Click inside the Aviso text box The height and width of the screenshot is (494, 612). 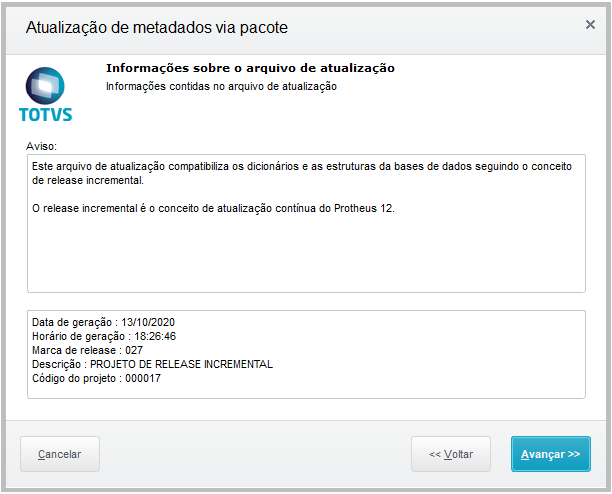(306, 223)
